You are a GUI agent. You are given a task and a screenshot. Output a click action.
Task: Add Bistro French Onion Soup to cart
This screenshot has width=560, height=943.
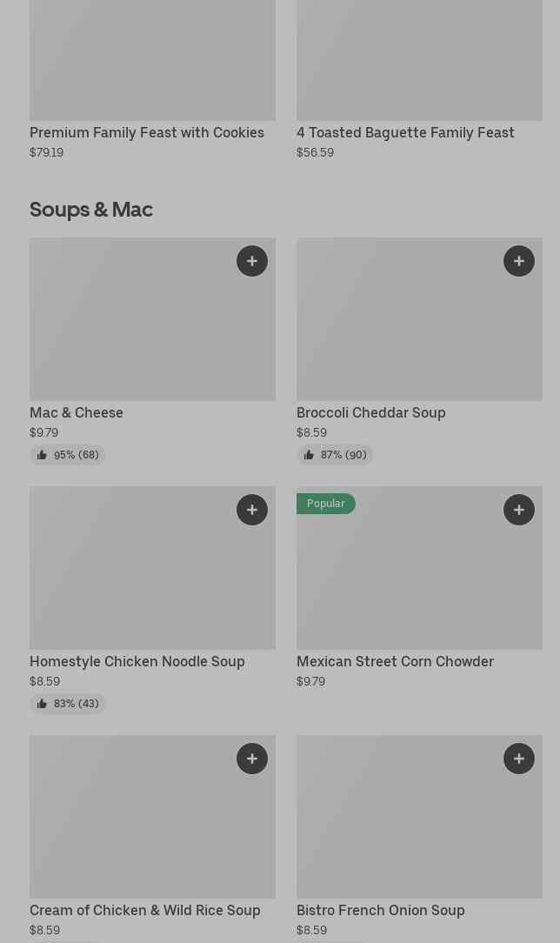point(519,759)
